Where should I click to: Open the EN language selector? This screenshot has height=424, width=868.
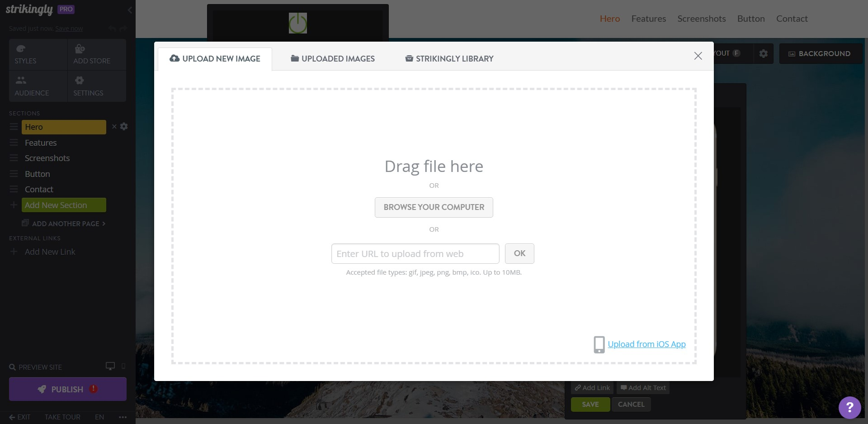pyautogui.click(x=99, y=417)
